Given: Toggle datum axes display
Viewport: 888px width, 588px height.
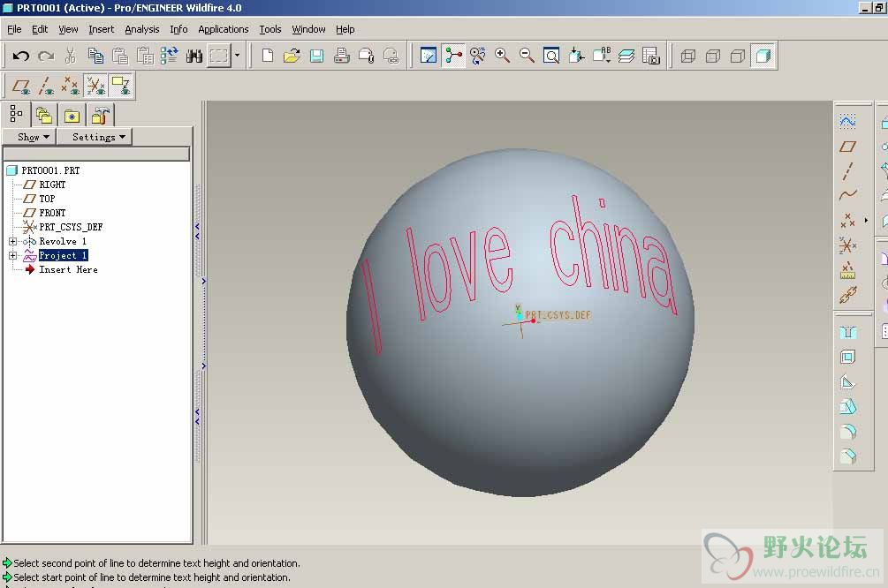Looking at the screenshot, I should point(46,86).
